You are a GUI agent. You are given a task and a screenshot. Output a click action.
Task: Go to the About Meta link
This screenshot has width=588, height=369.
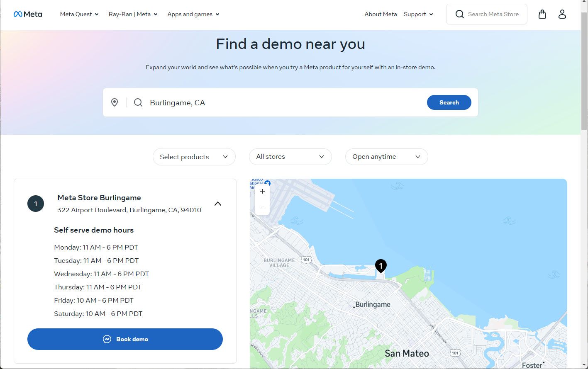(x=381, y=14)
